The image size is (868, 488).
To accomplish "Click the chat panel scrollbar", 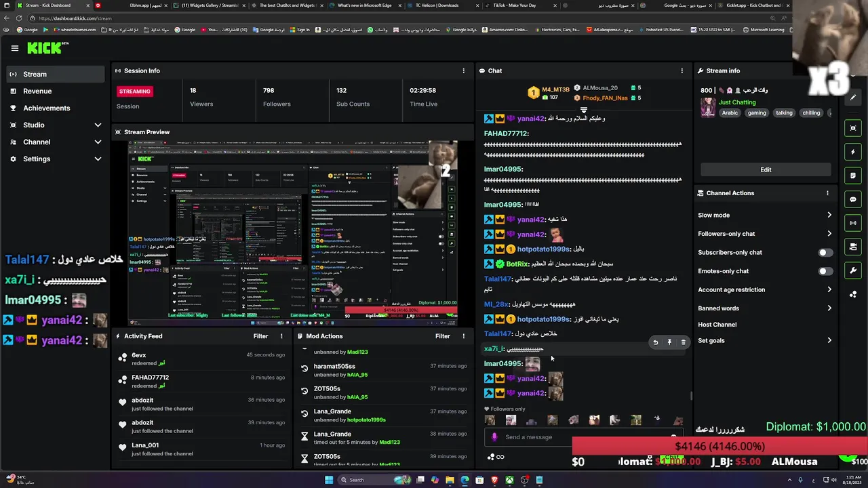I will pos(691,396).
